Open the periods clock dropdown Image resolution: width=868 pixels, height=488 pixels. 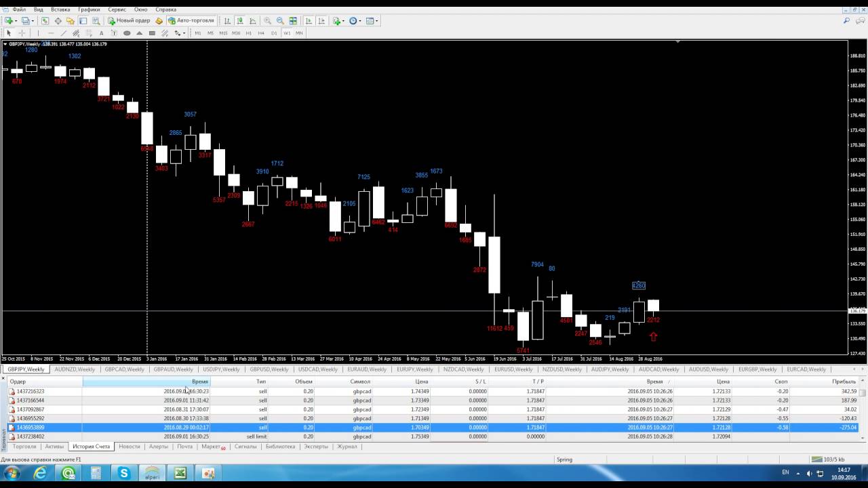click(x=360, y=20)
